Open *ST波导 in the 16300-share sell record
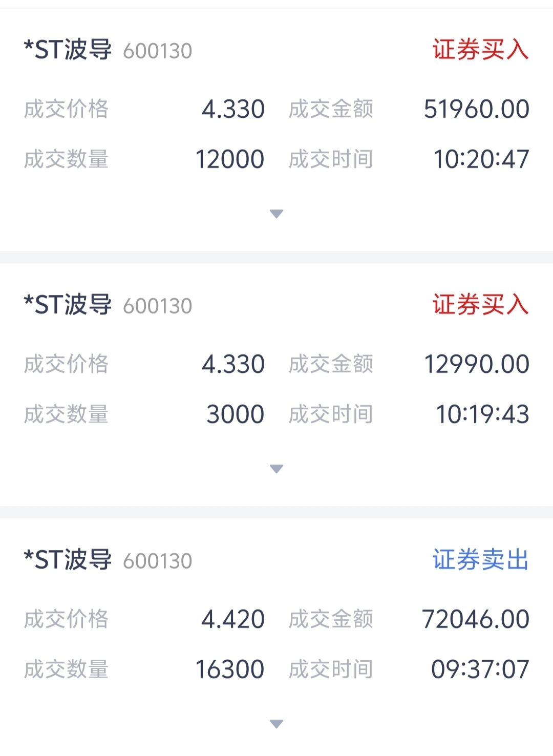Screen dimensions: 553x756 tap(68, 560)
